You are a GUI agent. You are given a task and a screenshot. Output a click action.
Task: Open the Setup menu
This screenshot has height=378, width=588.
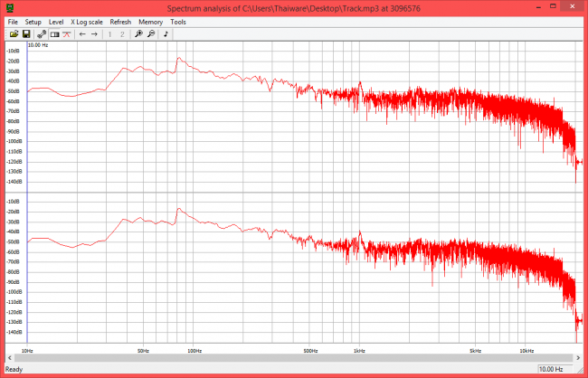point(33,22)
